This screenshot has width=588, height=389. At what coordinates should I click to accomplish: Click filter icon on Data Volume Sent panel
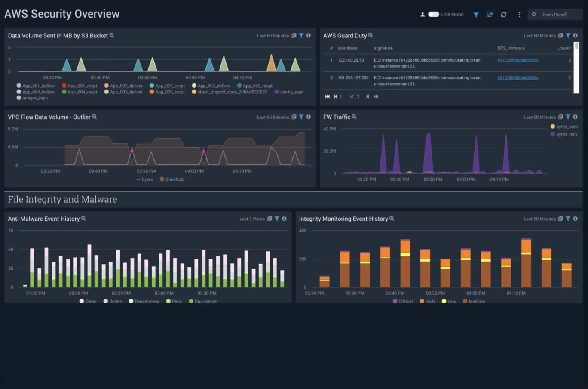click(x=301, y=36)
